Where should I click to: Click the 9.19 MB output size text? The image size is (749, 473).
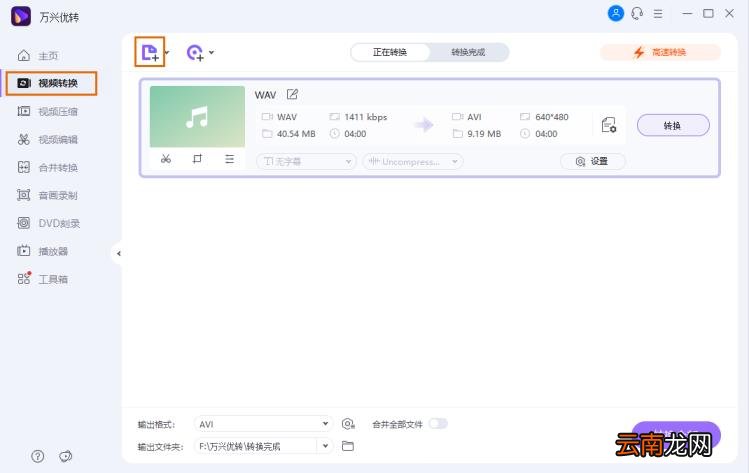pyautogui.click(x=484, y=134)
